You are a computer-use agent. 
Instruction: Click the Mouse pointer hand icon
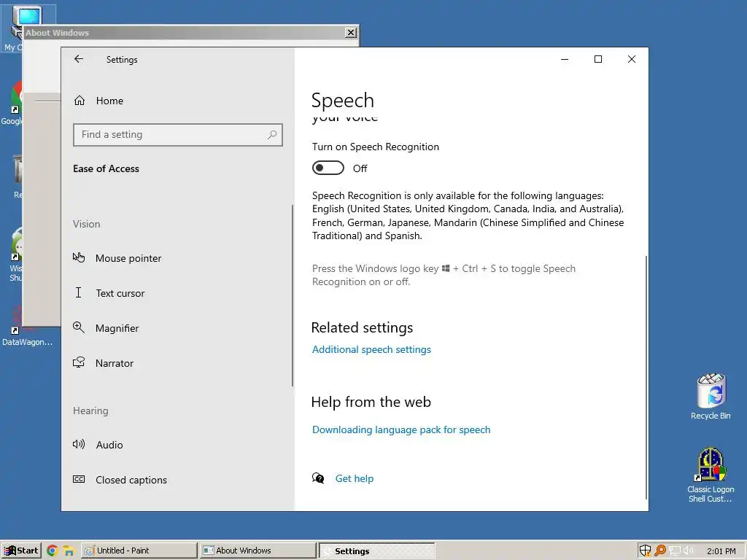[79, 257]
